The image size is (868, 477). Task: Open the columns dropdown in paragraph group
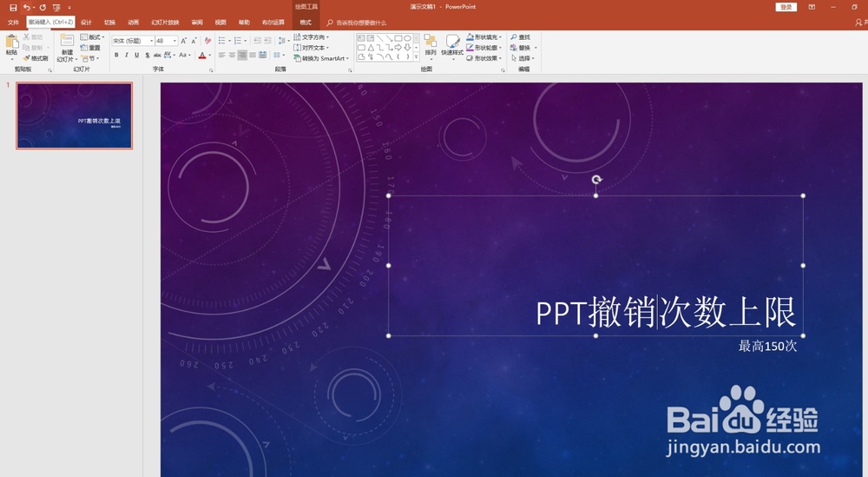[279, 55]
